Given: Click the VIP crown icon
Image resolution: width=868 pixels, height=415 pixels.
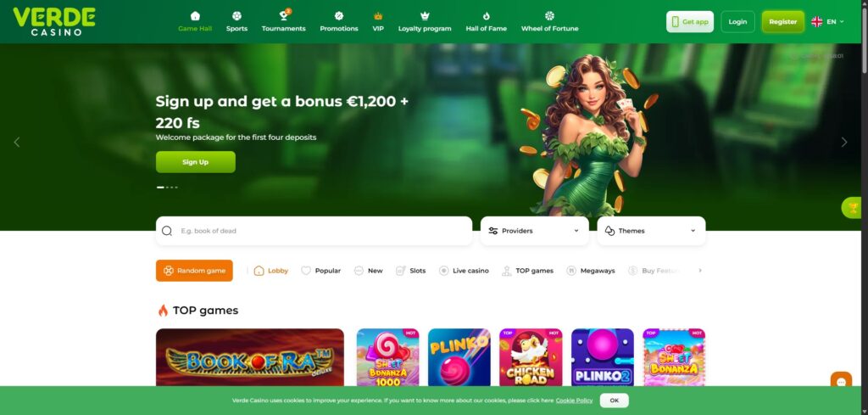Looking at the screenshot, I should [x=378, y=15].
